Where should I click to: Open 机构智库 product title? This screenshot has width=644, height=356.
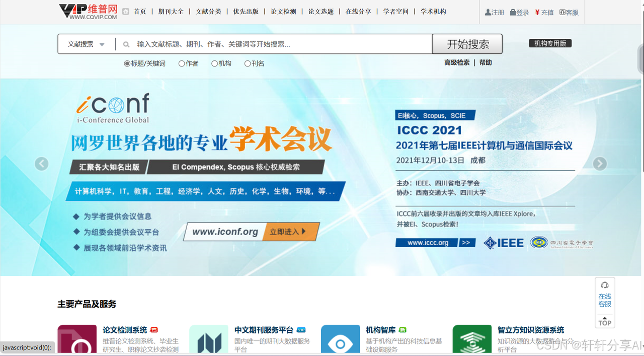click(x=381, y=330)
